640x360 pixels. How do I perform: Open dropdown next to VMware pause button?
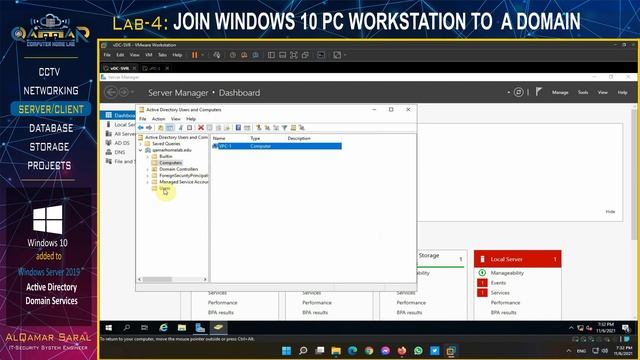tap(202, 55)
